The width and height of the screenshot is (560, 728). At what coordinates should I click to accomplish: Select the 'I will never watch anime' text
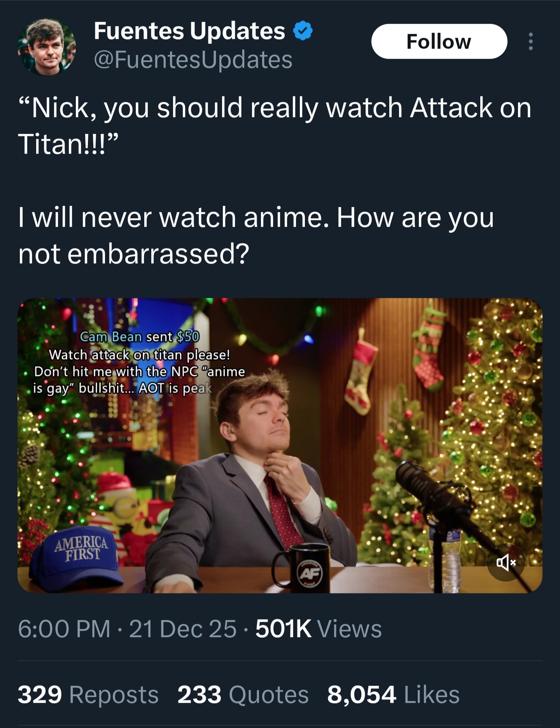[x=256, y=235]
